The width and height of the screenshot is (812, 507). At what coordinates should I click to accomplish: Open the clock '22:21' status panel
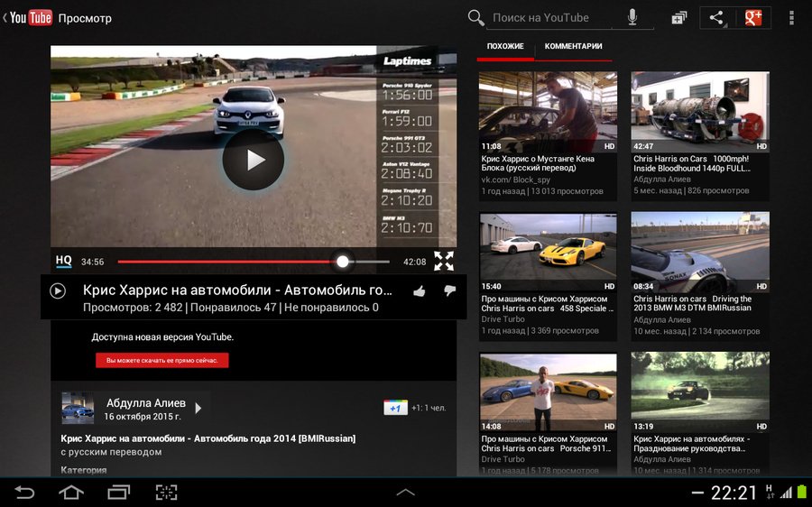[734, 493]
